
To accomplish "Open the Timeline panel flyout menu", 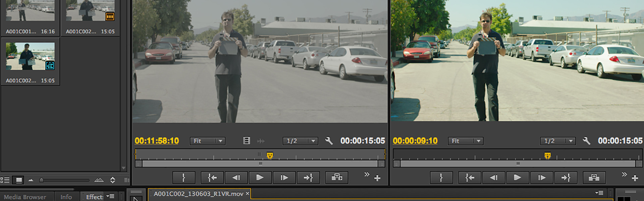I will click(x=599, y=193).
